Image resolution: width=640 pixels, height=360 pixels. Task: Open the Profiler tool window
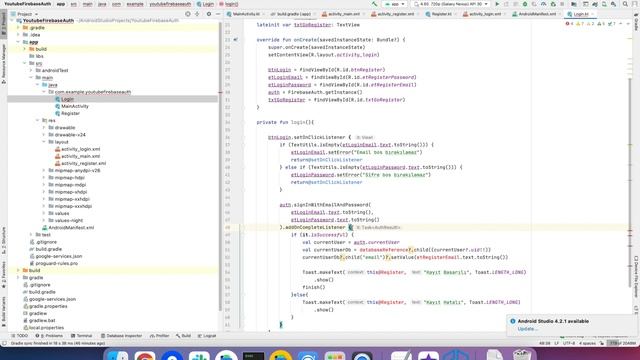pos(160,336)
